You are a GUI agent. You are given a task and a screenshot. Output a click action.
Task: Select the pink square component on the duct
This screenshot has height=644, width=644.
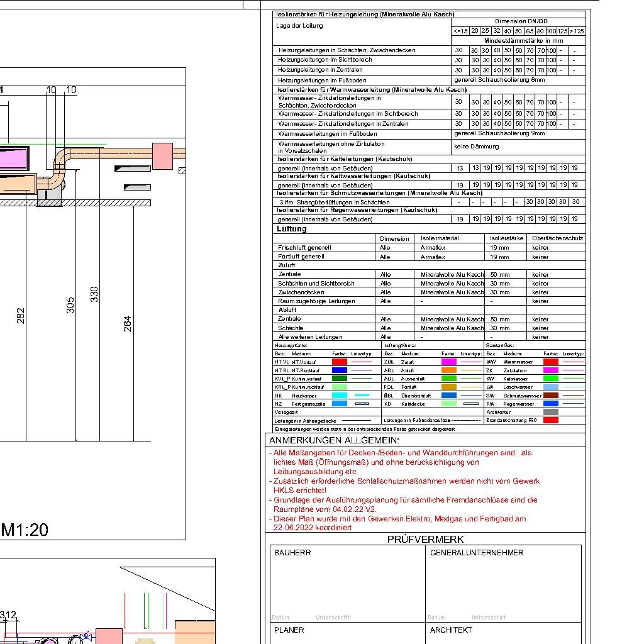pyautogui.click(x=162, y=156)
